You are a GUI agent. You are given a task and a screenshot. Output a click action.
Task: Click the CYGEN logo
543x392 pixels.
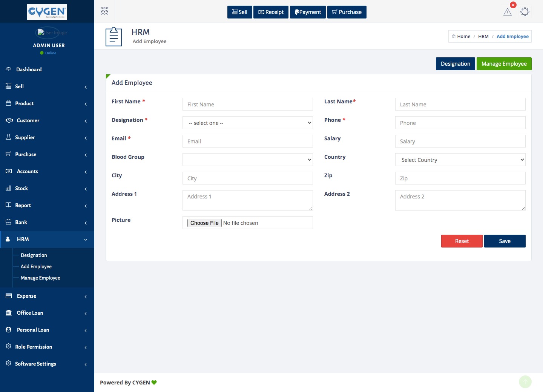pyautogui.click(x=47, y=12)
